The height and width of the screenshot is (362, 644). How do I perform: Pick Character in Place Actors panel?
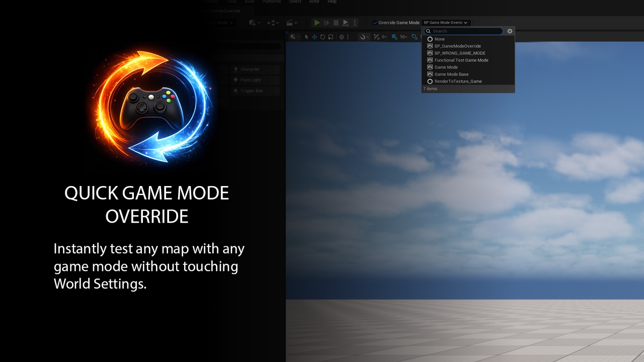point(255,69)
